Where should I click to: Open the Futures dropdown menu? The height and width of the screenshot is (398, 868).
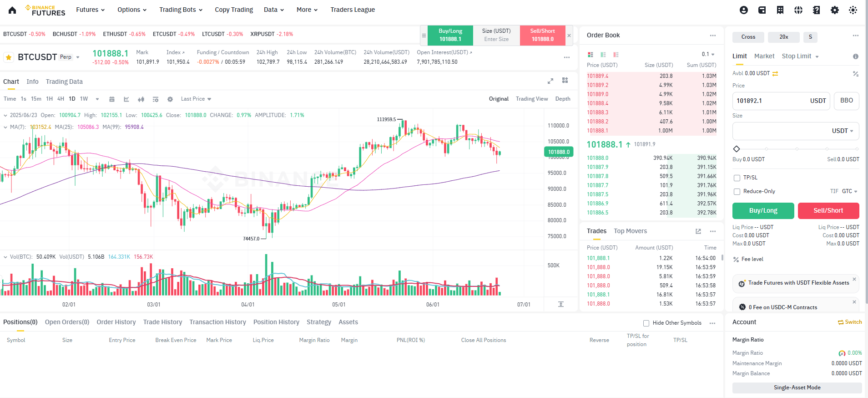(90, 10)
